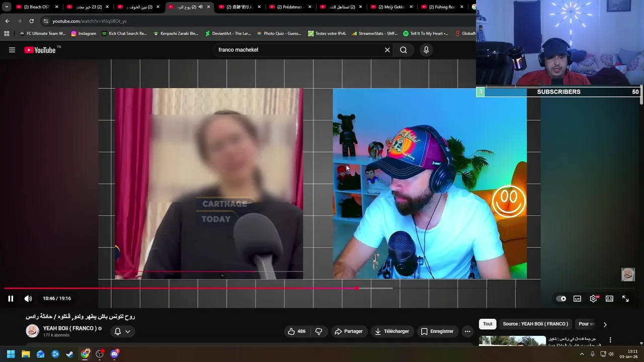Click the channel watermark in the video
This screenshot has height=362, width=644.
pos(628,274)
